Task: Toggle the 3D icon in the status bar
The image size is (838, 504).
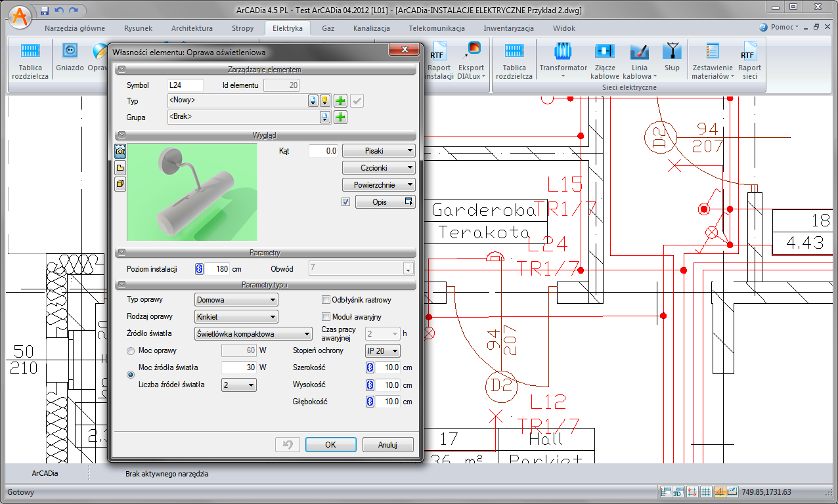Action: tap(678, 492)
